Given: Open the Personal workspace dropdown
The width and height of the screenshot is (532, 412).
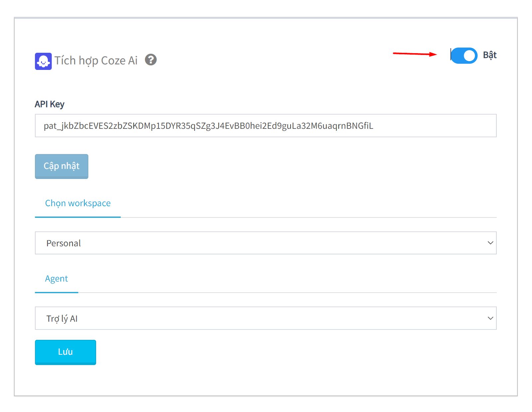Looking at the screenshot, I should coord(266,243).
